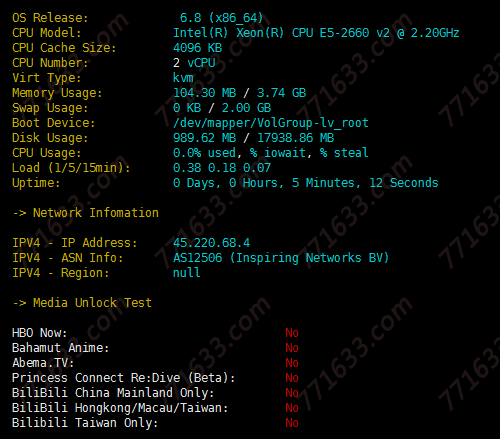Click the Princess Connect Re:Dive (Beta) label

point(123,378)
